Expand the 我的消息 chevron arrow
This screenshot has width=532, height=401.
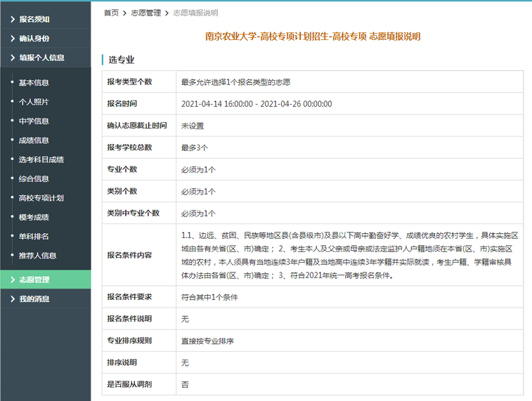pos(13,298)
